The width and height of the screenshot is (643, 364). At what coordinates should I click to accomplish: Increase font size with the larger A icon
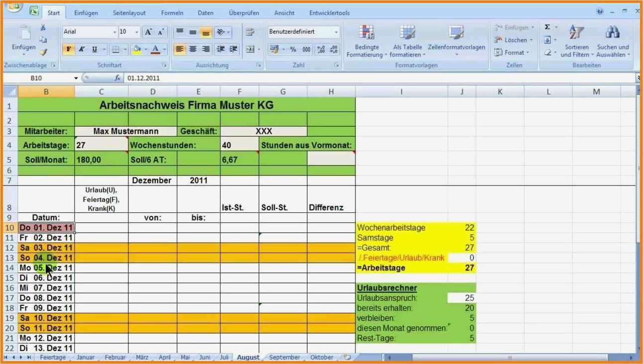[148, 32]
